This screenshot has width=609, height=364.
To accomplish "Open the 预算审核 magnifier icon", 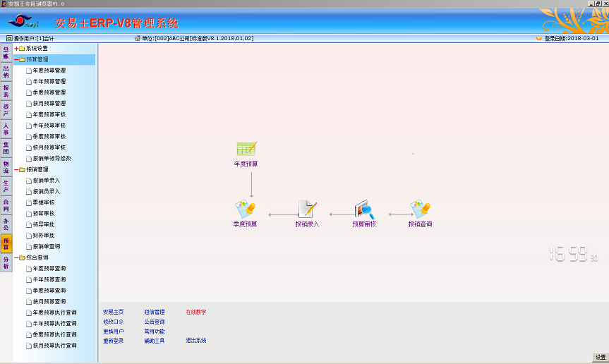I will [364, 210].
